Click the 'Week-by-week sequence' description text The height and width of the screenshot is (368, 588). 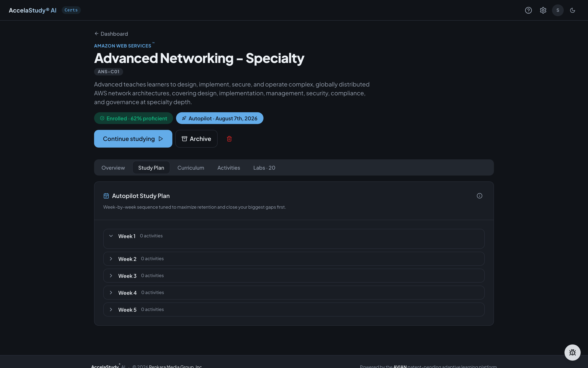195,207
